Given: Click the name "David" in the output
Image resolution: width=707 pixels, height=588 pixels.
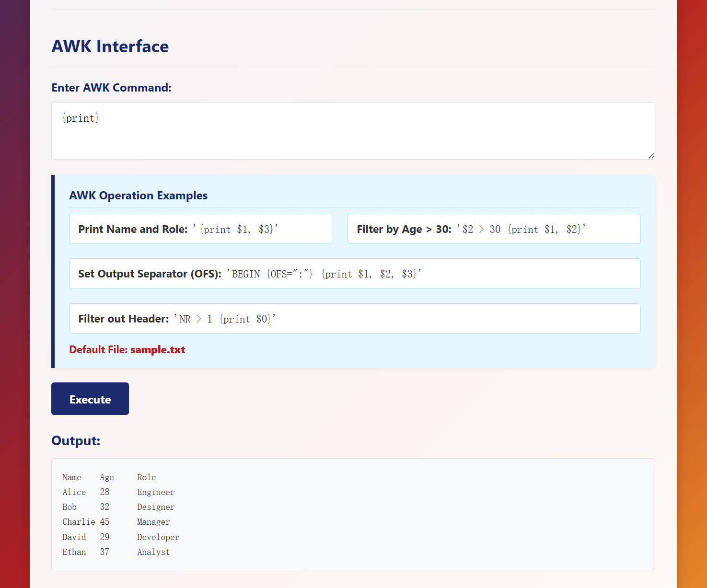Looking at the screenshot, I should coord(74,537).
